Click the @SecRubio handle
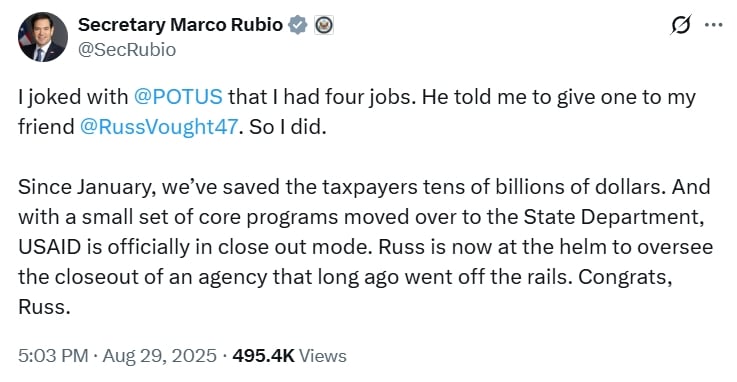 tap(127, 50)
